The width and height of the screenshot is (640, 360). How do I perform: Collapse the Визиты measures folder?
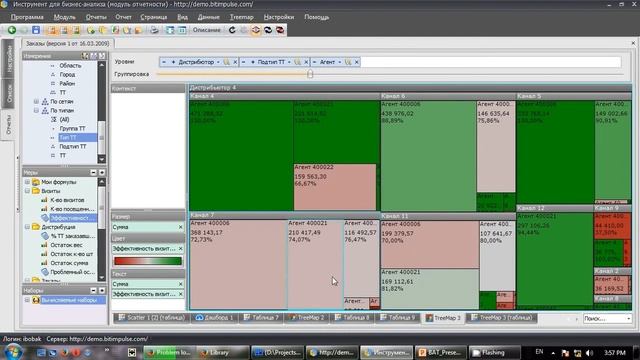pyautogui.click(x=27, y=191)
